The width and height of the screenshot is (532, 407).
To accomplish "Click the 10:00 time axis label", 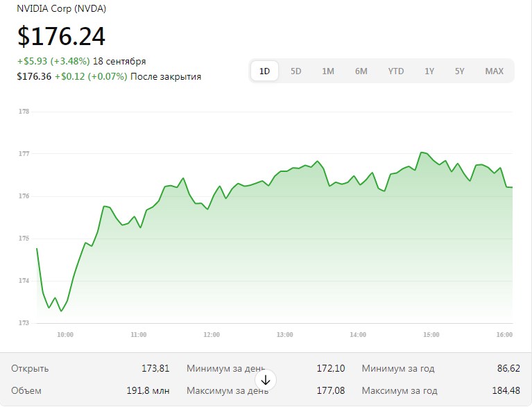I will (x=65, y=335).
